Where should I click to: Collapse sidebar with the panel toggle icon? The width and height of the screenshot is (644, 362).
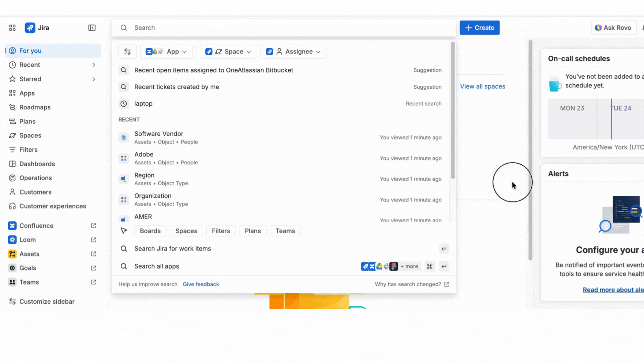click(92, 28)
